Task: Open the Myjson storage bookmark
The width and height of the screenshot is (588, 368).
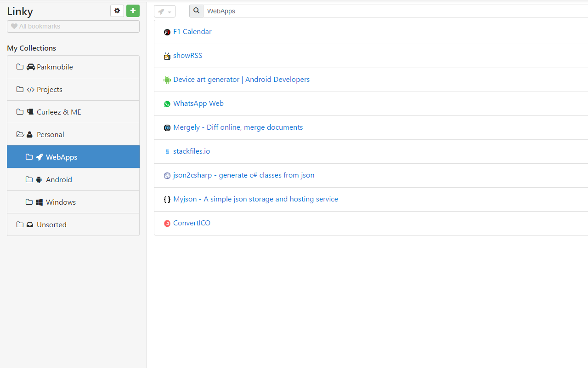Action: (255, 199)
